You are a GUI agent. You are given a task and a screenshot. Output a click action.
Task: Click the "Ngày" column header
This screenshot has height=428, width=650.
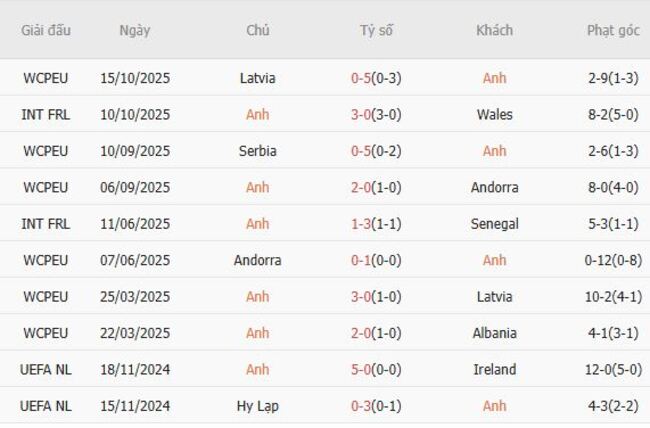click(135, 30)
